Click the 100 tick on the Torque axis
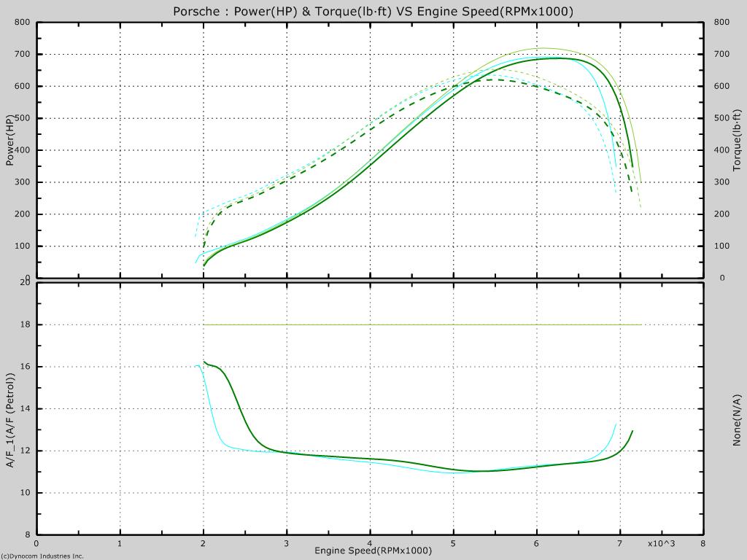Image resolution: width=747 pixels, height=560 pixels. [x=721, y=246]
